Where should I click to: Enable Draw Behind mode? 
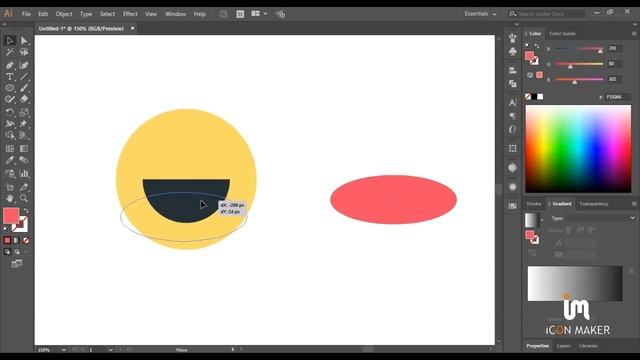17,252
